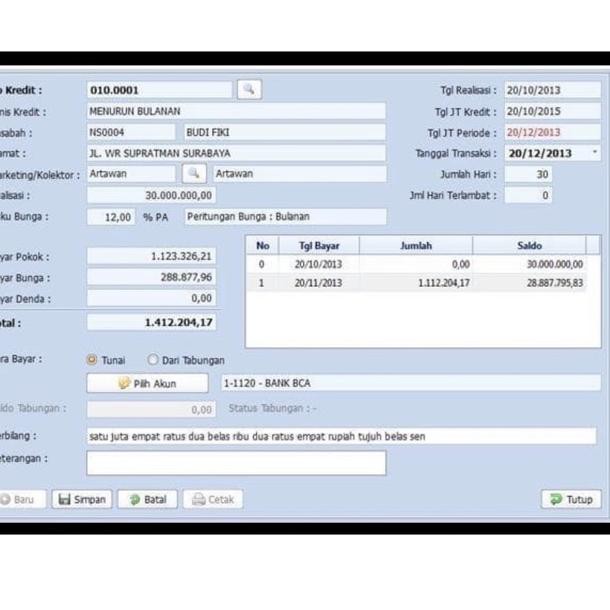Click the Perhitungan Bunga : Bulanan field
610x610 pixels.
(x=286, y=217)
